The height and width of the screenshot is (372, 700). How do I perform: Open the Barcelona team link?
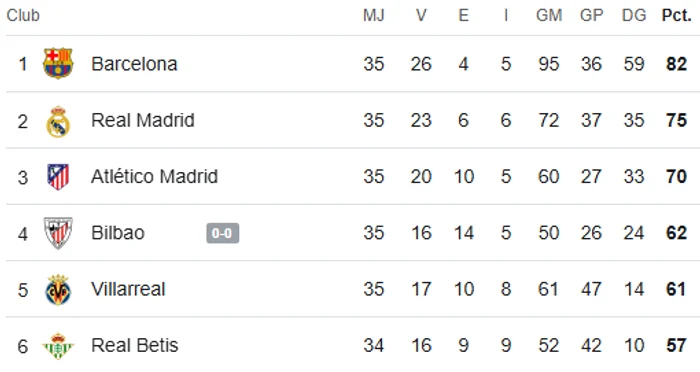point(134,64)
